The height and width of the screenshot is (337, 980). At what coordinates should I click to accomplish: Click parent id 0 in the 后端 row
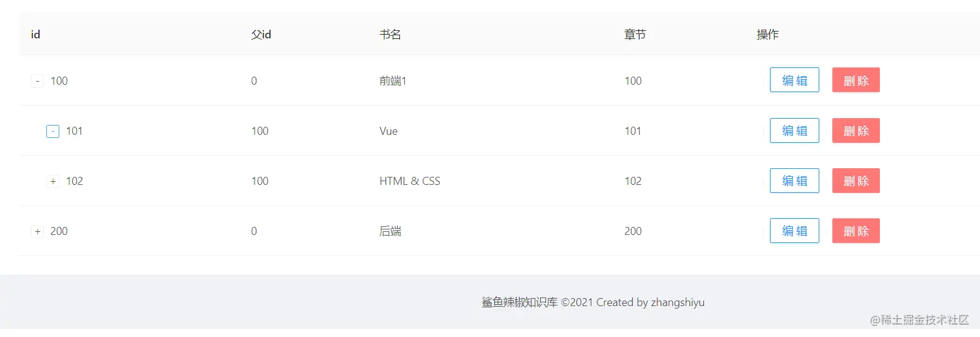pos(254,231)
